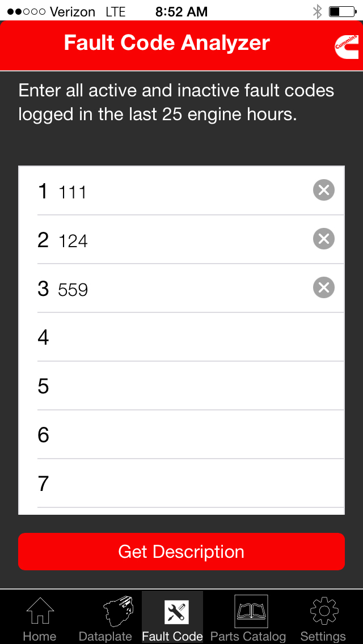
Task: Remove fault code 111 with its X button
Action: pyautogui.click(x=323, y=190)
